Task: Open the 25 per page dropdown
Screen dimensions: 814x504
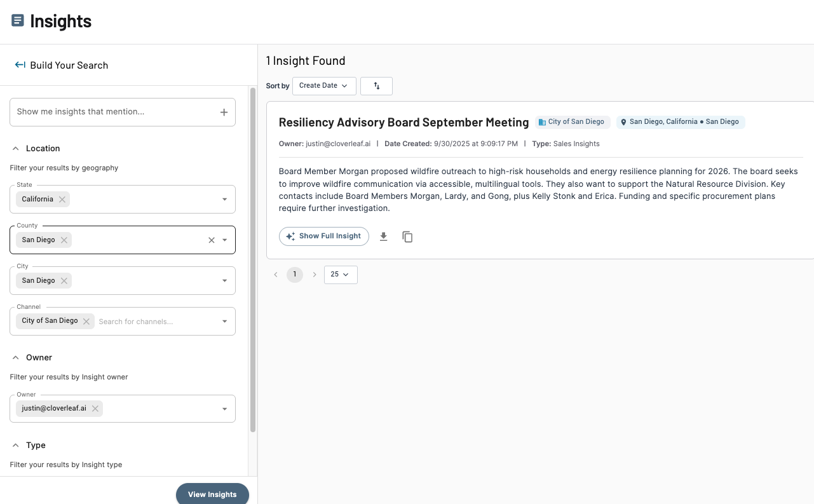Action: click(x=340, y=275)
